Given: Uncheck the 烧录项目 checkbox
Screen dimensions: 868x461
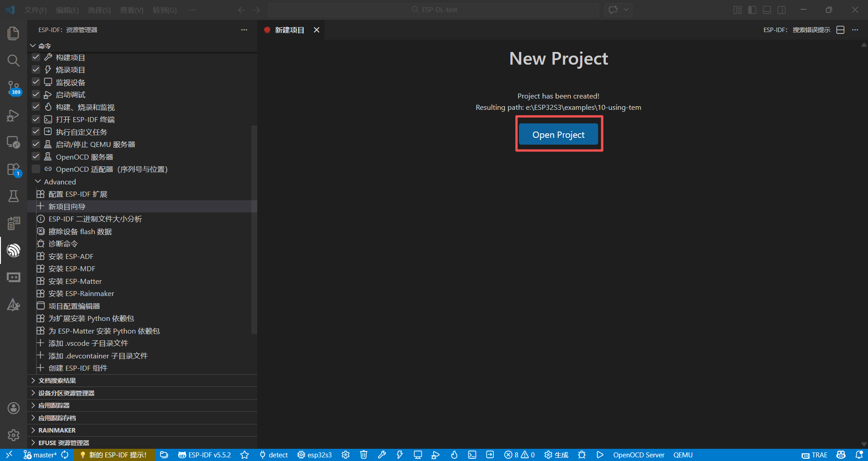Looking at the screenshot, I should click(x=36, y=70).
